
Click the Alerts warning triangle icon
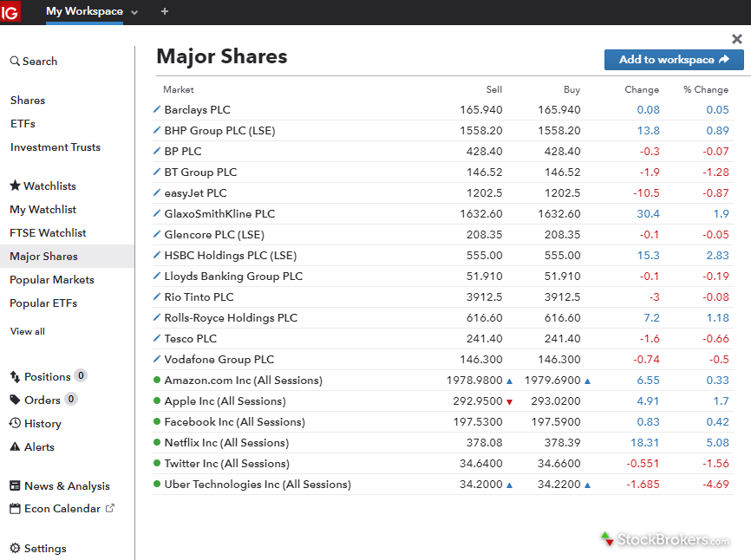(15, 446)
